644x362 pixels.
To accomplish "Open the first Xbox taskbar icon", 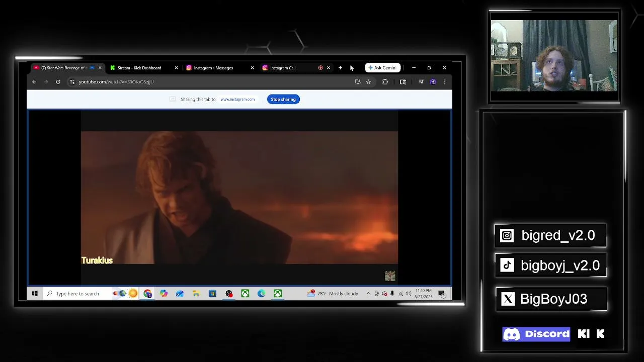I will [x=245, y=294].
